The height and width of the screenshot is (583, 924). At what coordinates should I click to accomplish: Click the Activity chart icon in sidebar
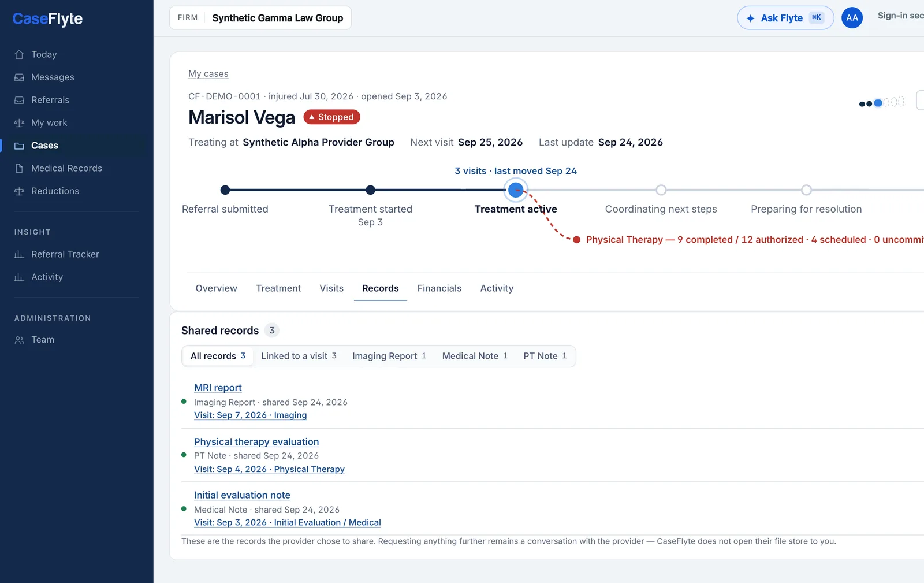pyautogui.click(x=19, y=277)
